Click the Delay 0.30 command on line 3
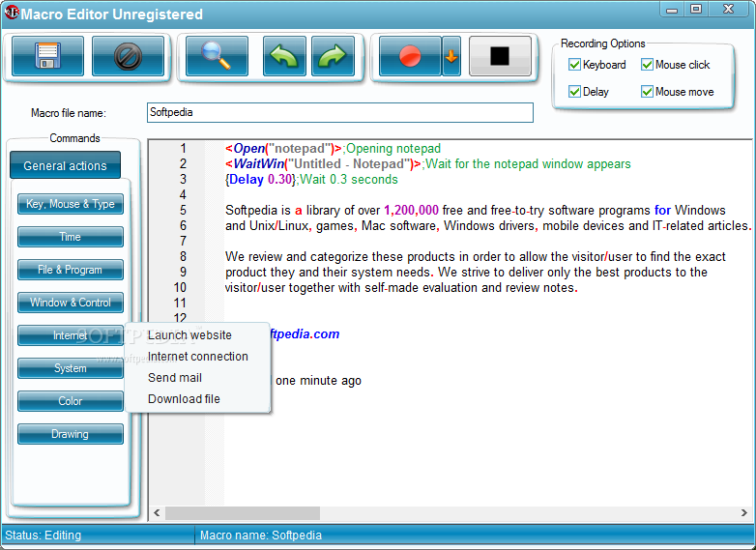The width and height of the screenshot is (756, 550). click(260, 180)
